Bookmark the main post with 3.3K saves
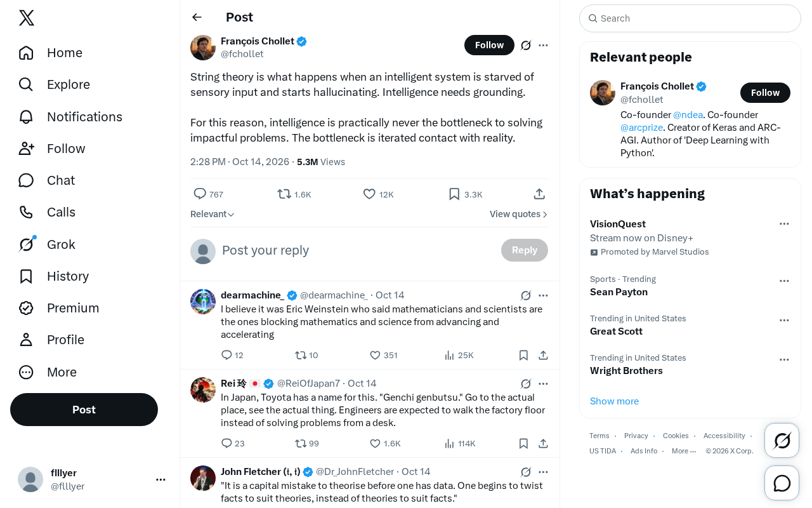The image size is (812, 508). point(454,194)
